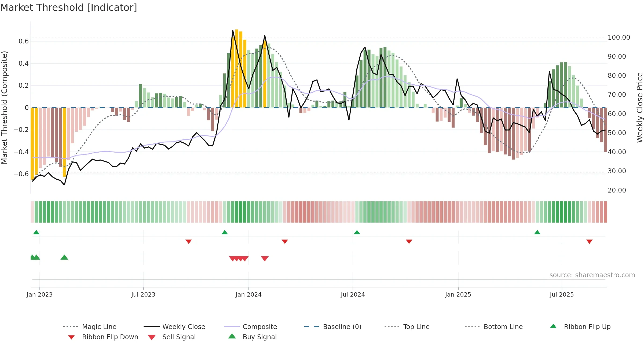Click the 20.00 price axis label
The width and height of the screenshot is (644, 362).
[617, 190]
